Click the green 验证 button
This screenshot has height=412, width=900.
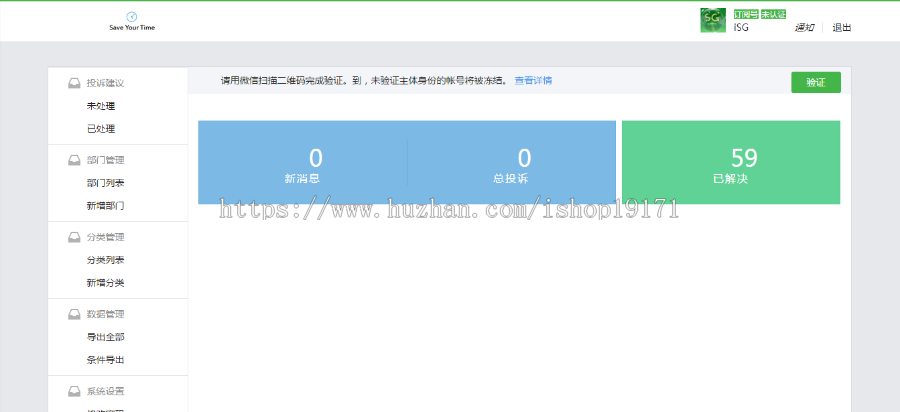click(816, 82)
